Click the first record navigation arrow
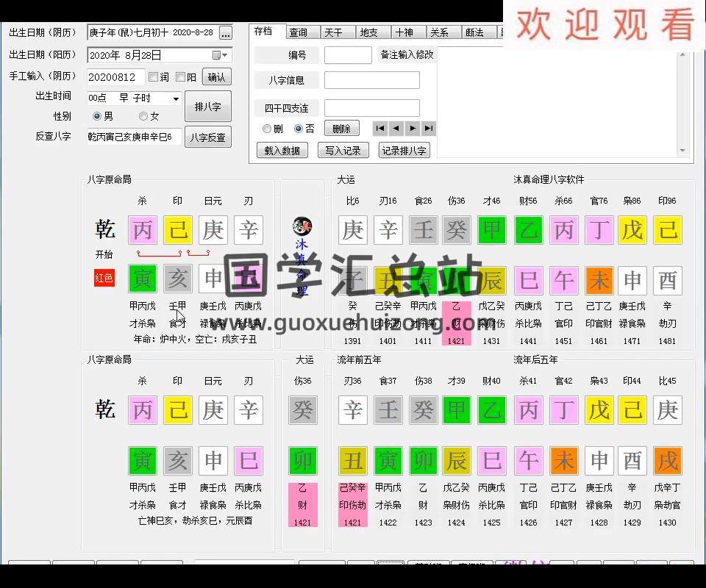This screenshot has height=588, width=706. pos(379,128)
